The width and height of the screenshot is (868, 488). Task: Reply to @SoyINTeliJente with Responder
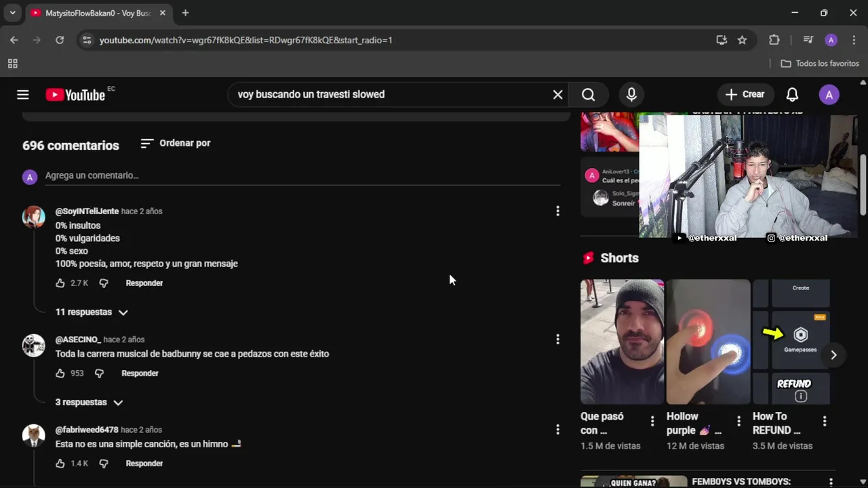(144, 283)
